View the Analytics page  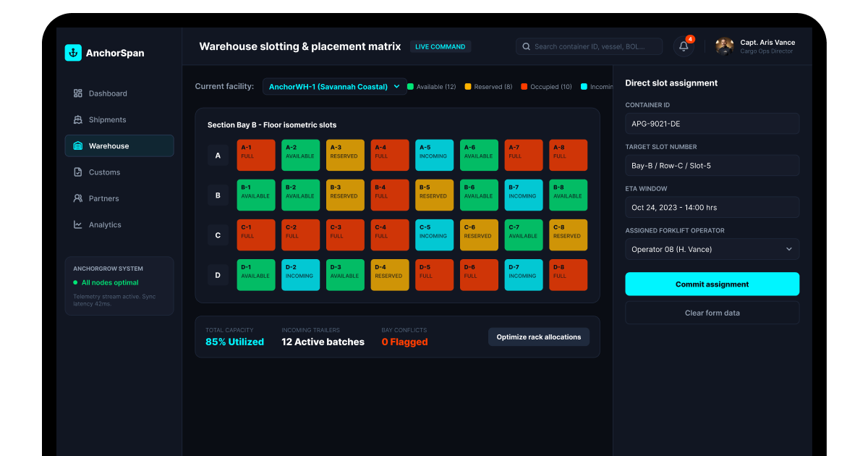click(119, 224)
